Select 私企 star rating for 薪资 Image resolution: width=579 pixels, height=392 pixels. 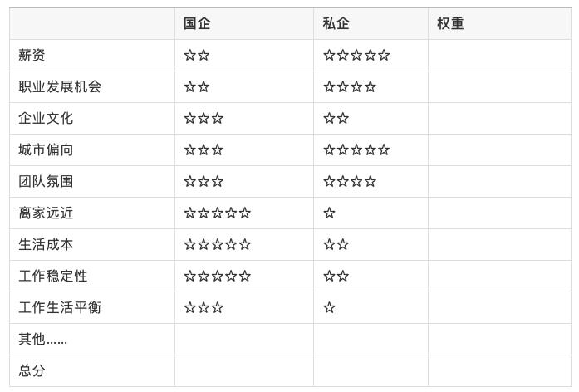[356, 56]
